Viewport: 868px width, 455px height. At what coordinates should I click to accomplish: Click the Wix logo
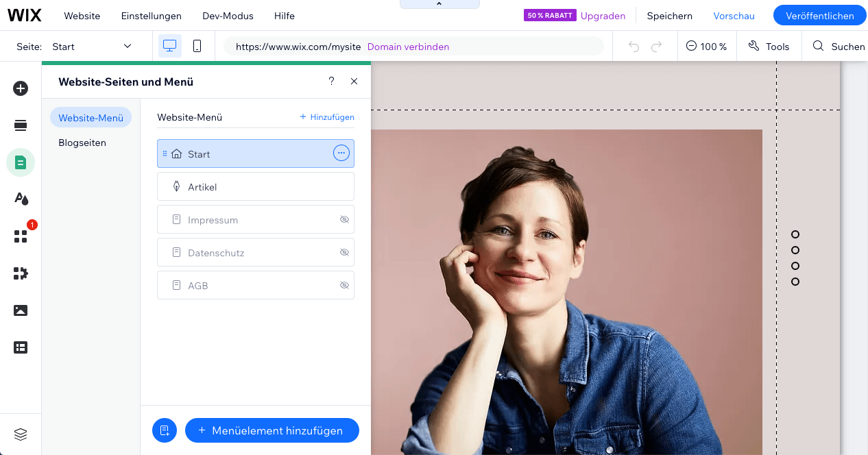(25, 15)
